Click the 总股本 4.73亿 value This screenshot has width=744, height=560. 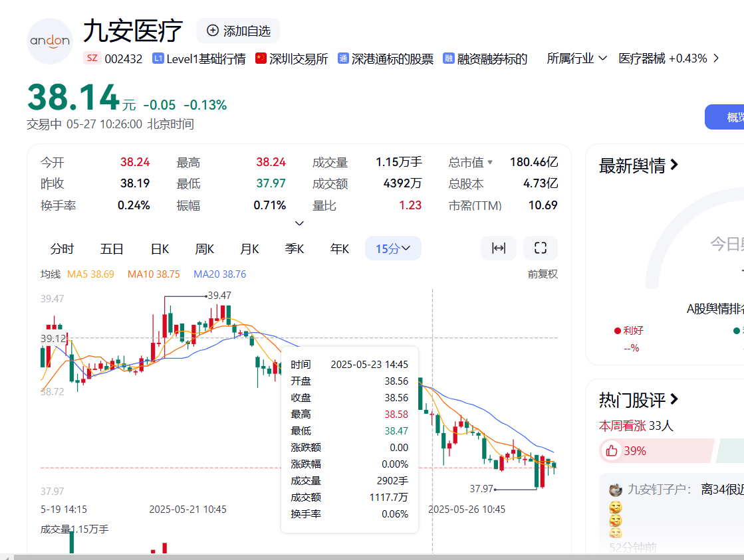(541, 183)
